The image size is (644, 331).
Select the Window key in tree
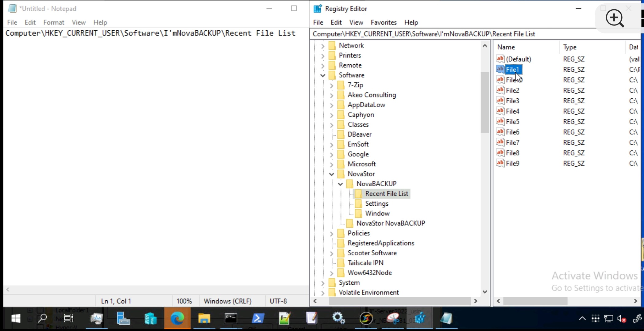(x=377, y=213)
